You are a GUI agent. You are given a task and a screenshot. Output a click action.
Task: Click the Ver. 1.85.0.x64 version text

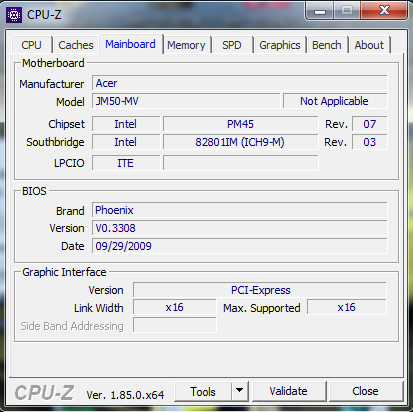tap(125, 395)
